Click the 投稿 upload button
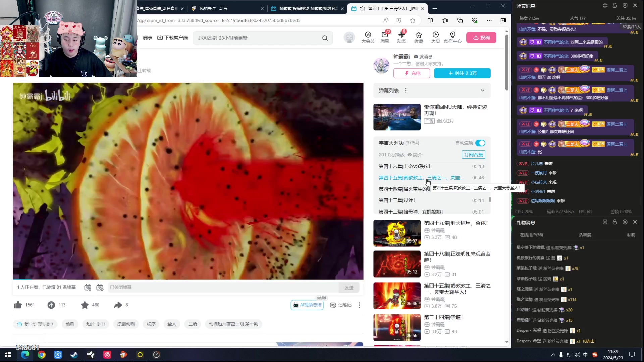The width and height of the screenshot is (644, 362). [x=481, y=38]
